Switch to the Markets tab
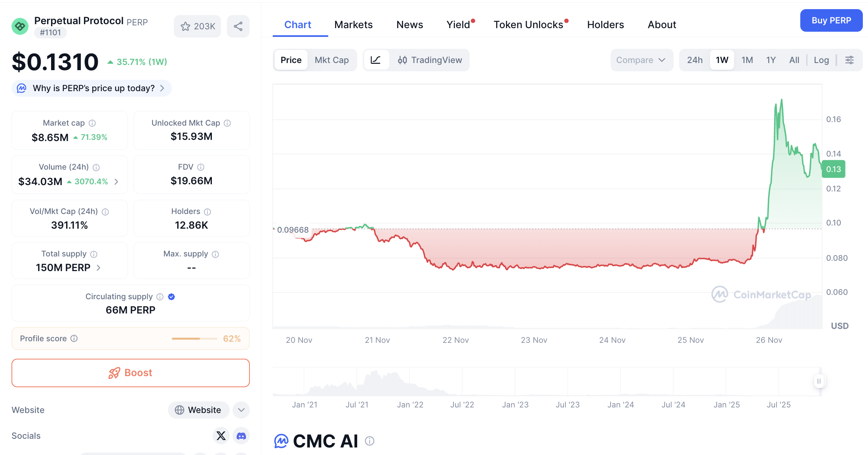The width and height of the screenshot is (868, 455). [x=354, y=25]
